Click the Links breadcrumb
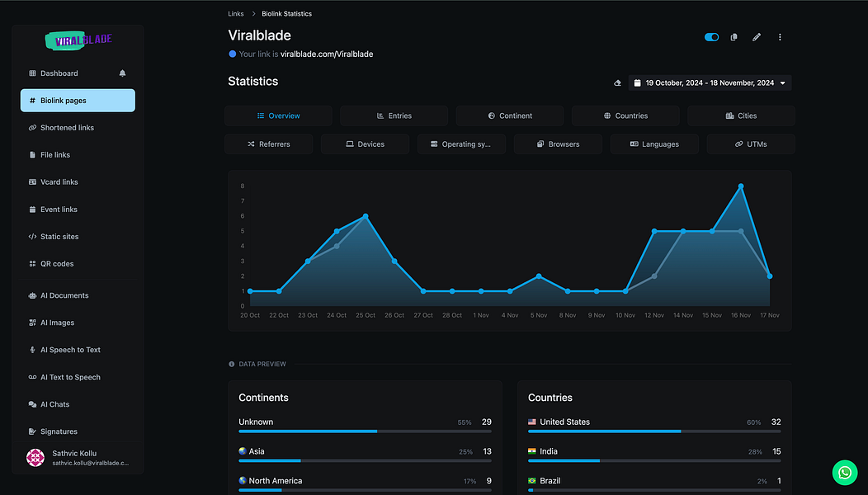 tap(236, 14)
